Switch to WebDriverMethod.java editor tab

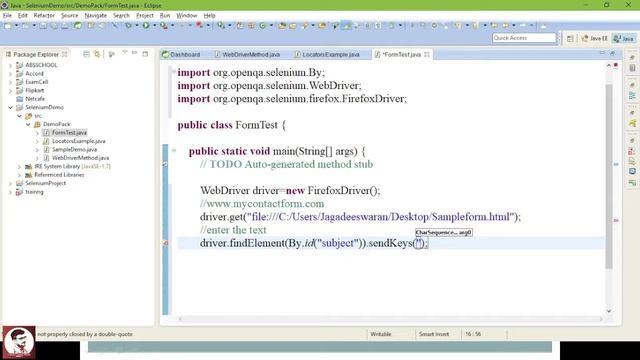pos(247,54)
